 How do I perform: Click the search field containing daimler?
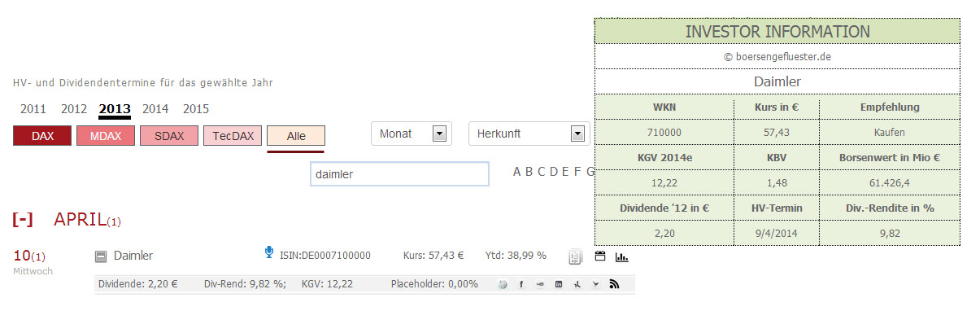pyautogui.click(x=399, y=174)
